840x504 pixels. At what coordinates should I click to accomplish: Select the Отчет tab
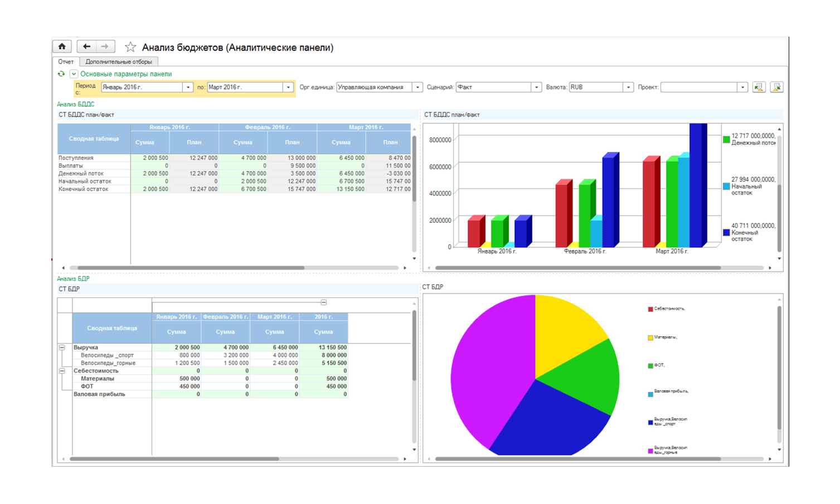[x=66, y=62]
